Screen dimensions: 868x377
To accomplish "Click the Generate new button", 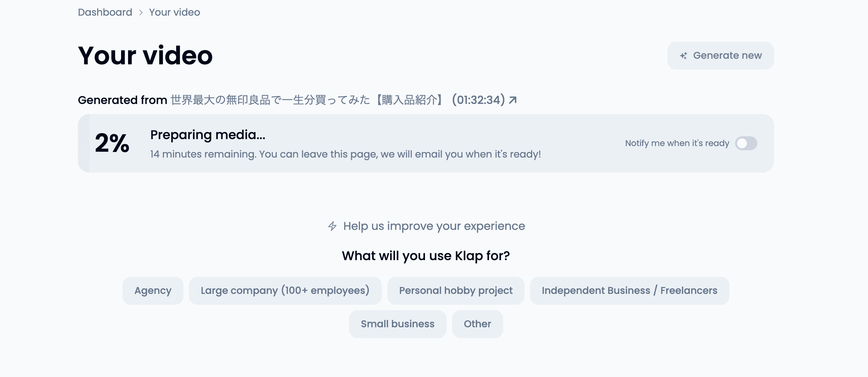I will coord(720,56).
